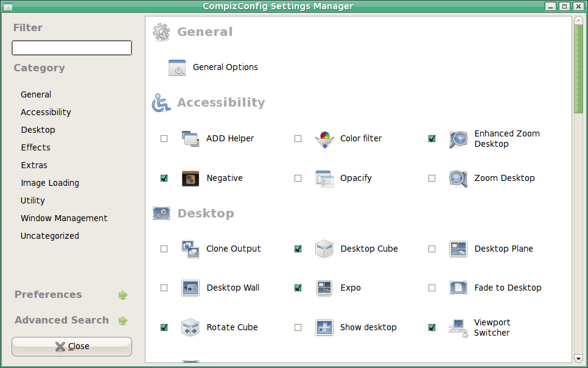Tick the Zoom Desktop checkbox
The width and height of the screenshot is (588, 368).
point(432,178)
